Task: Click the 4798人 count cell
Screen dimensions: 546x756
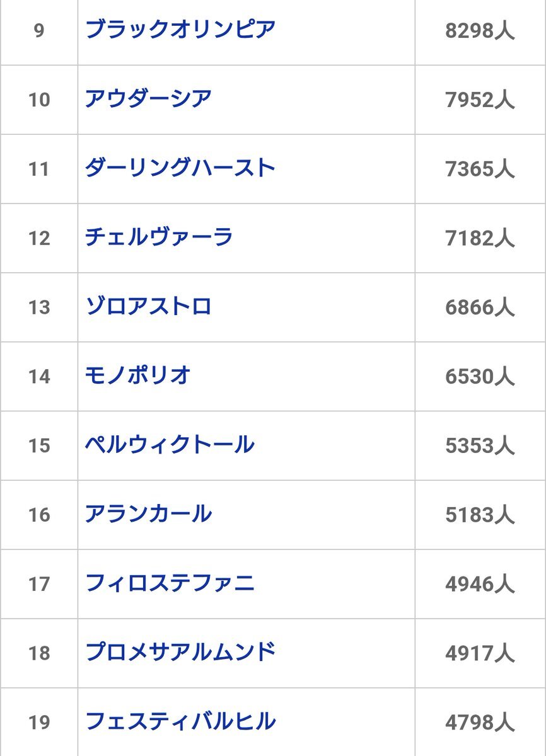Action: [x=480, y=723]
